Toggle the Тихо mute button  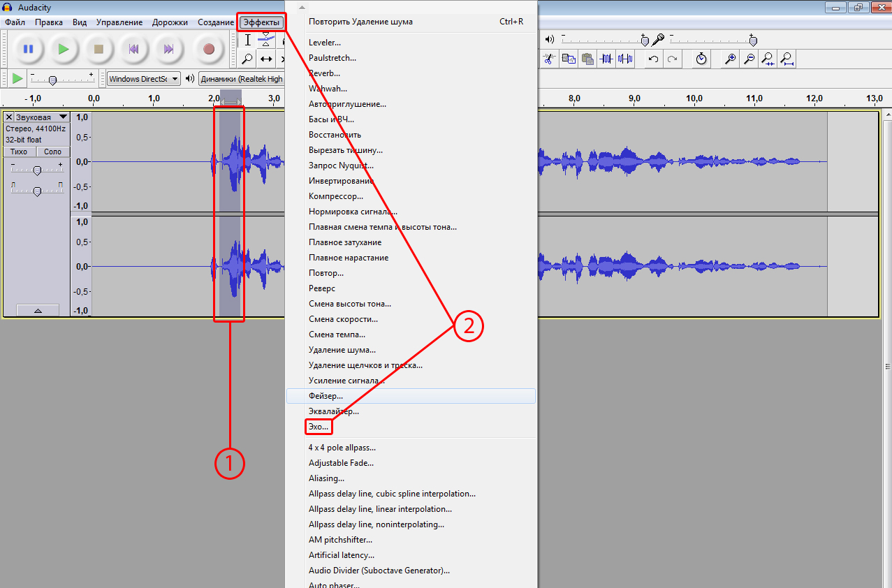pyautogui.click(x=19, y=152)
